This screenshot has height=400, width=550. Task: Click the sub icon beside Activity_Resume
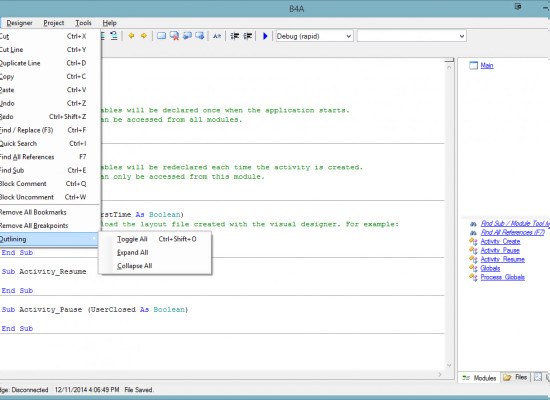click(473, 260)
